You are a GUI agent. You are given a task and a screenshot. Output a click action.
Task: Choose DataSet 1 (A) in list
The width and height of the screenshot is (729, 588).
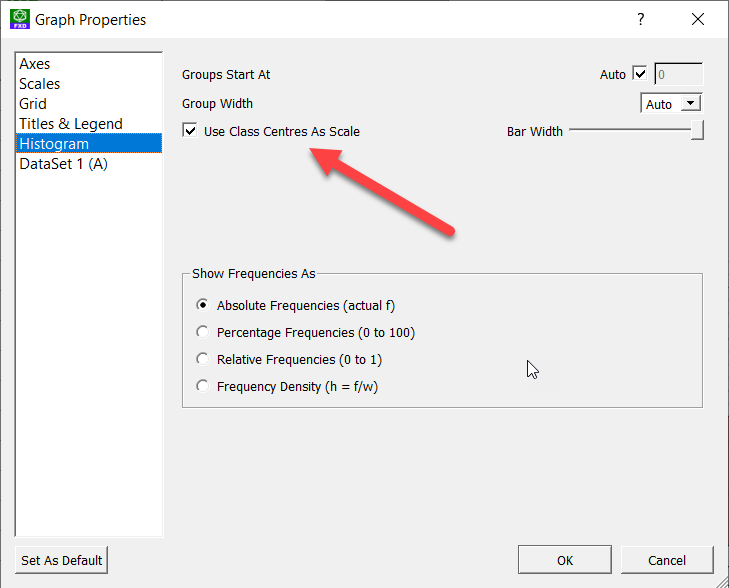pos(63,164)
